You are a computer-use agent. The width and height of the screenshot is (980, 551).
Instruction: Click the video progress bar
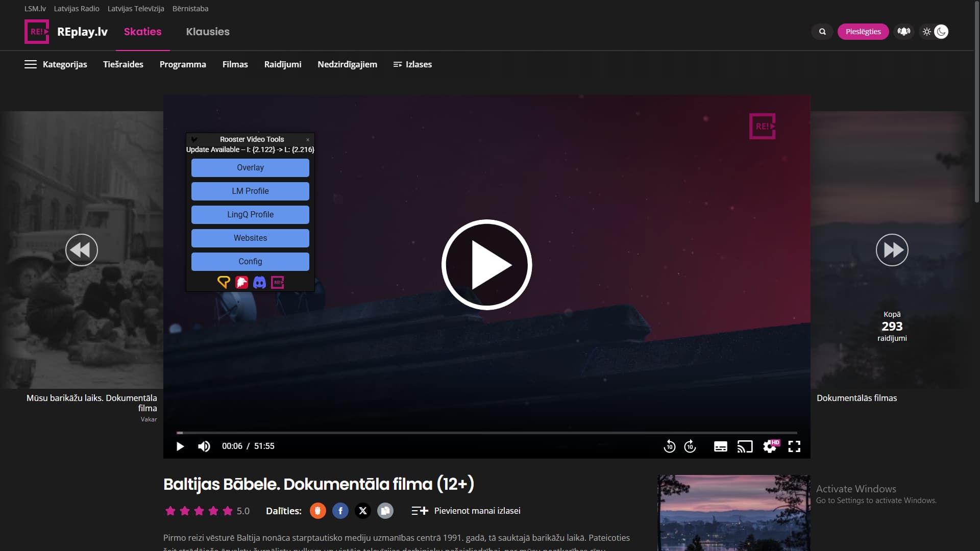point(486,433)
